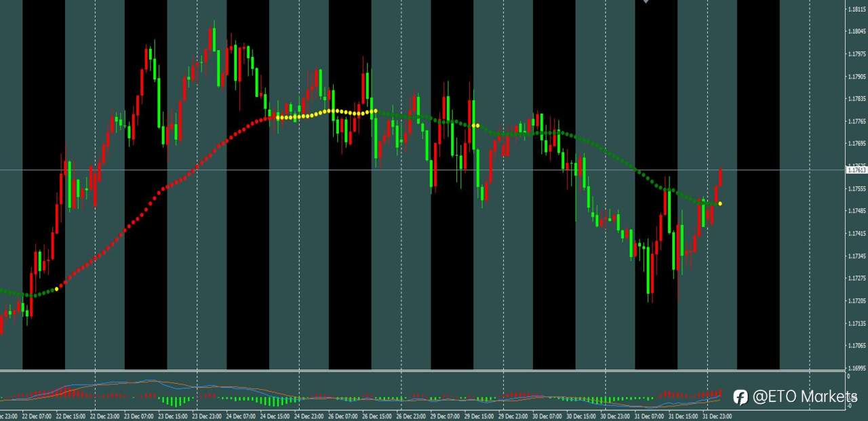Click the yellow dot marker near the newest candles
The height and width of the screenshot is (421, 868).
pos(720,203)
